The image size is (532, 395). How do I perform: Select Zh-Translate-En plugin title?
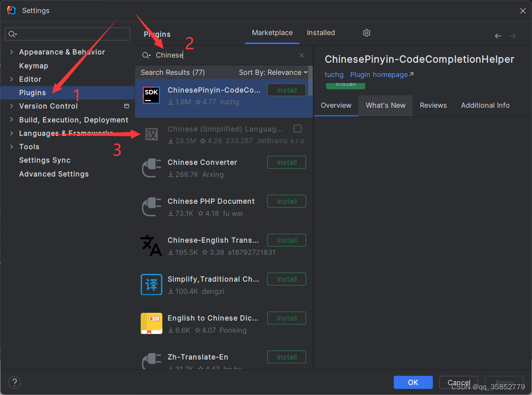tap(198, 357)
